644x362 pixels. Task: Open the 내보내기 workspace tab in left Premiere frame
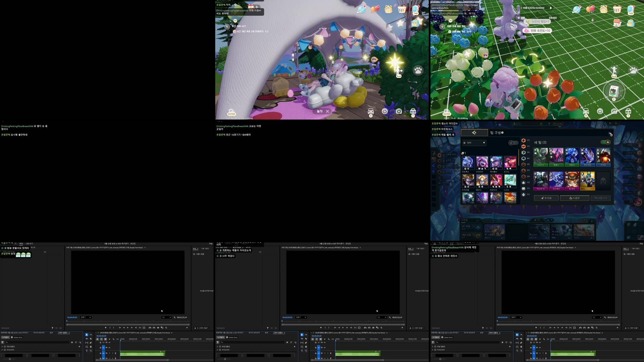tap(30, 243)
